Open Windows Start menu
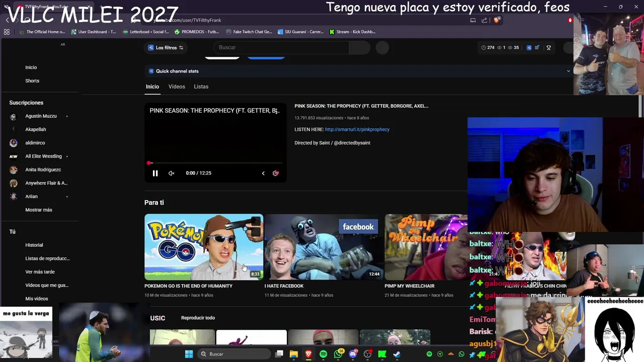 [x=189, y=354]
